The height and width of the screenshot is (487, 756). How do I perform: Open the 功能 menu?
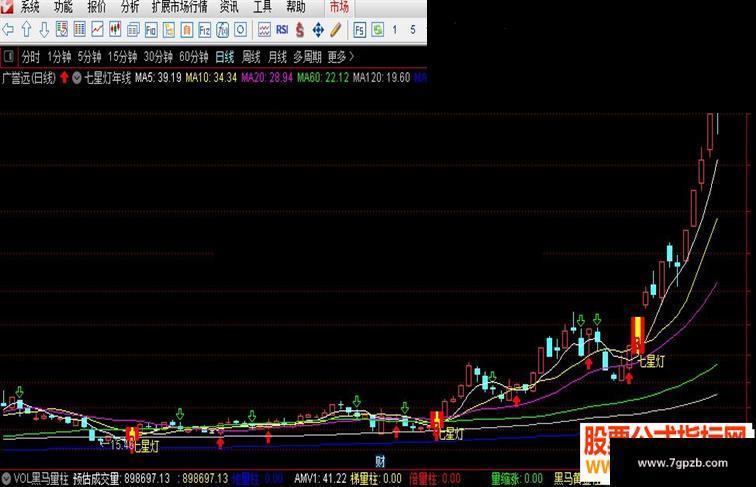pyautogui.click(x=63, y=7)
